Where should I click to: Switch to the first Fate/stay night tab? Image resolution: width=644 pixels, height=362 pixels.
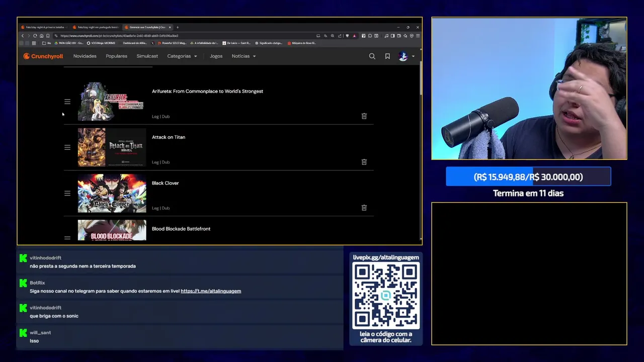pos(43,27)
